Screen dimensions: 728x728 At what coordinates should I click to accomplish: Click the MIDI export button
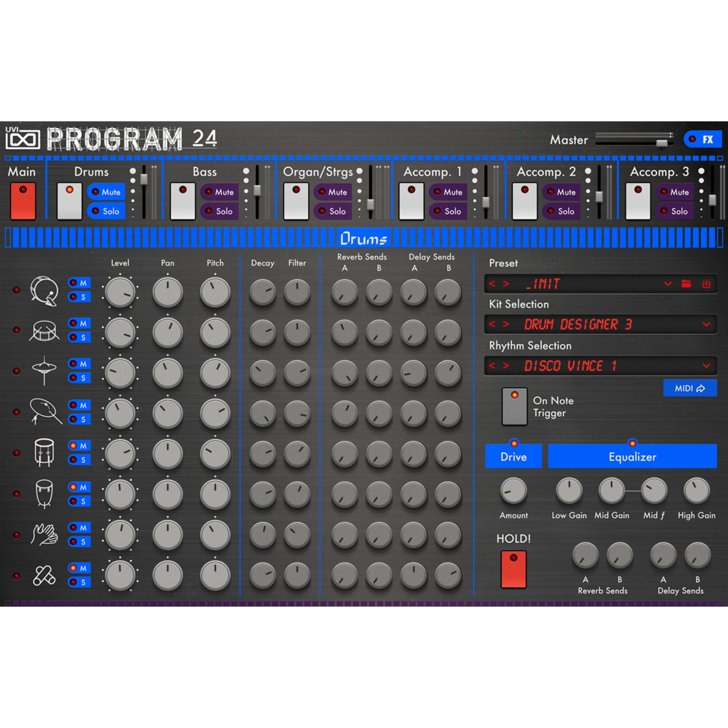click(x=690, y=388)
